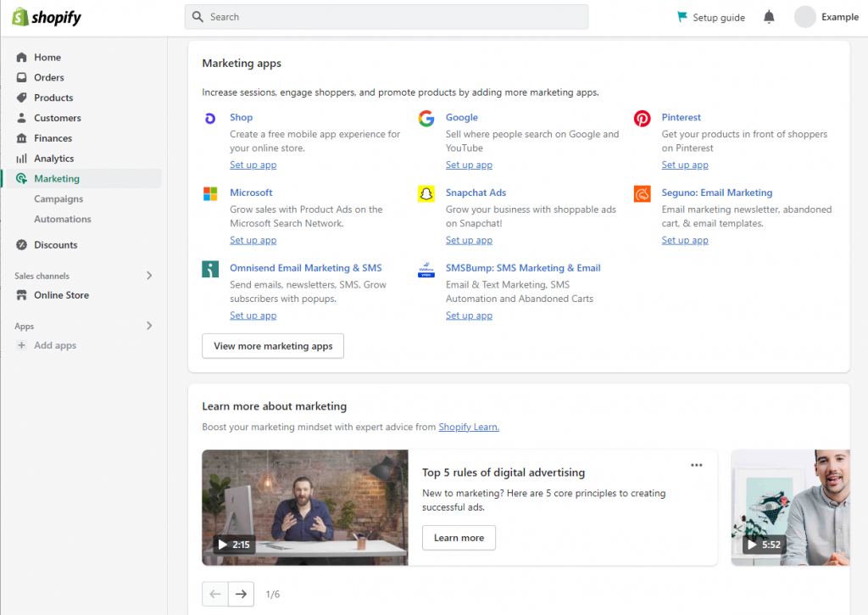Screen dimensions: 868x615
Task: Click the Snapchat Ads ghost icon
Action: (x=426, y=194)
